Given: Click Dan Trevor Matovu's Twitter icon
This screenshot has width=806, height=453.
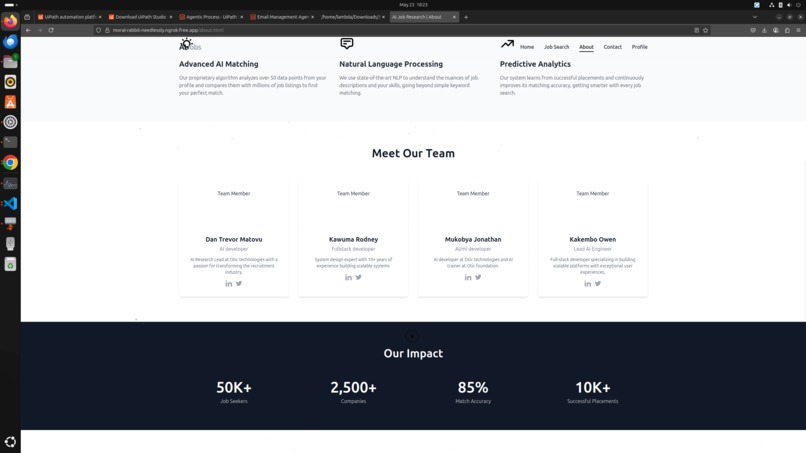Looking at the screenshot, I should pos(239,284).
